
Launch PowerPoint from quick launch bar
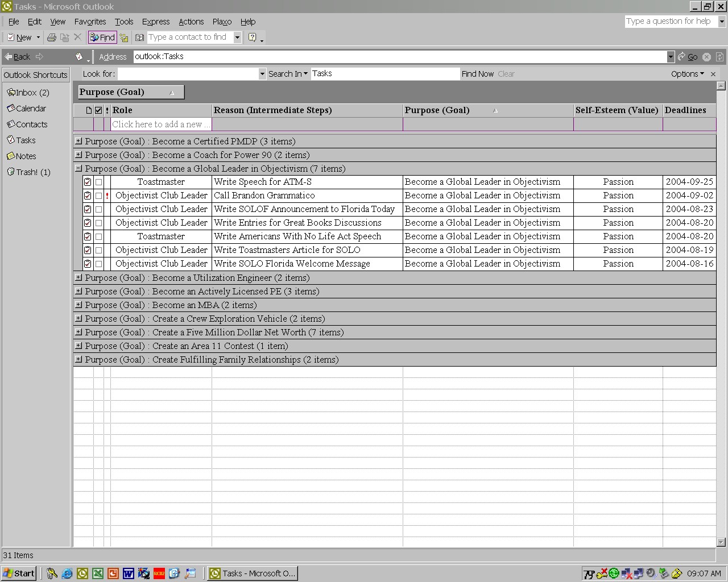113,573
